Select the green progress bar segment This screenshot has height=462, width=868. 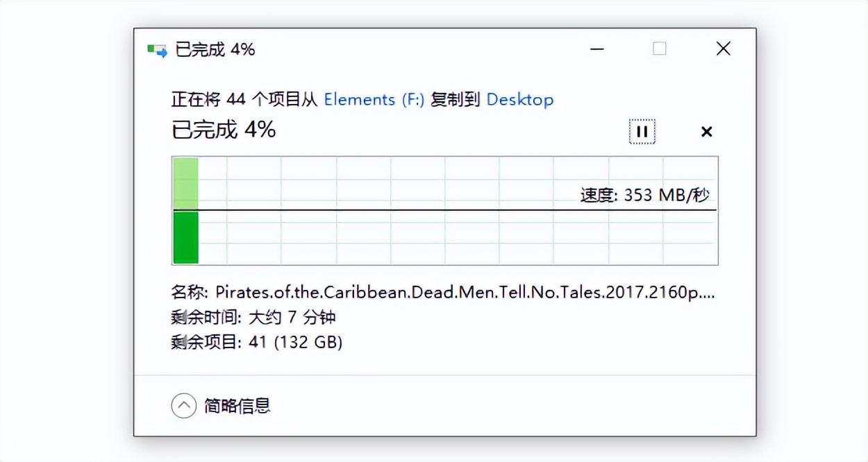coord(185,237)
